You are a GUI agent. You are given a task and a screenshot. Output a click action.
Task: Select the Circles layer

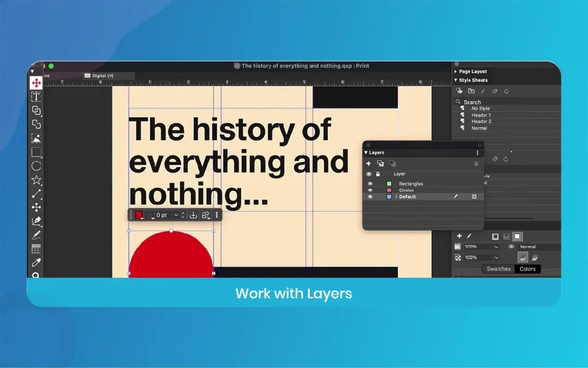[x=406, y=190]
